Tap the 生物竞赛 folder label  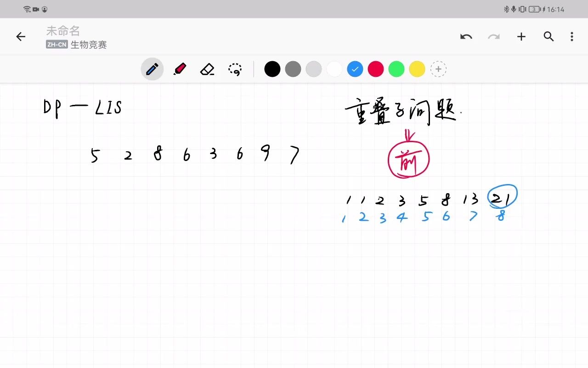point(86,45)
